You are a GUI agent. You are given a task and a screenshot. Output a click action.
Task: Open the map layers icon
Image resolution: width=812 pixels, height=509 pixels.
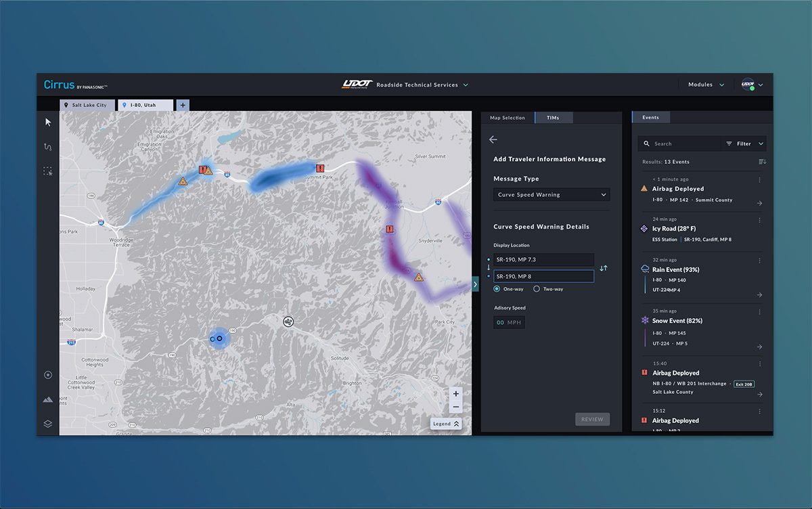tap(48, 424)
